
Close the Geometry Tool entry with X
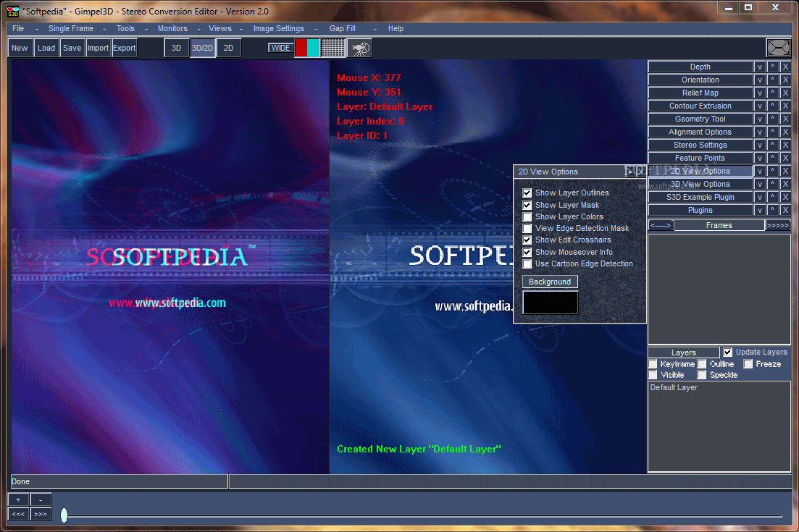785,119
